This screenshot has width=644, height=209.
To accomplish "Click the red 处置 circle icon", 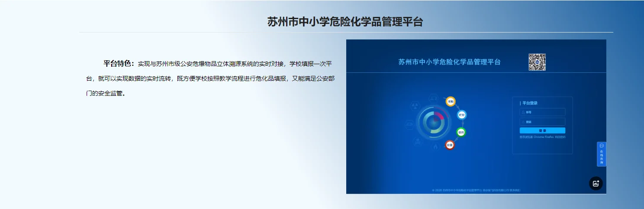I will point(450,145).
